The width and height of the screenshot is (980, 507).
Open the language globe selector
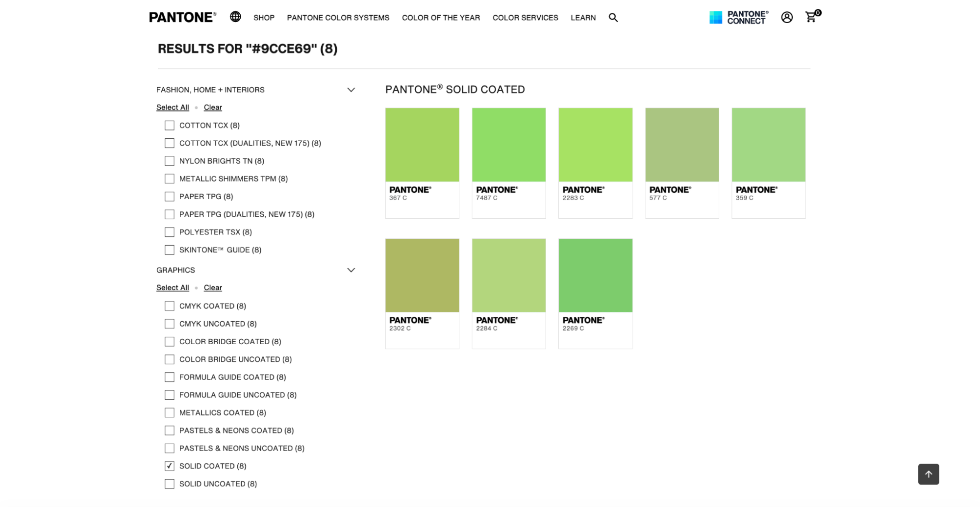235,17
